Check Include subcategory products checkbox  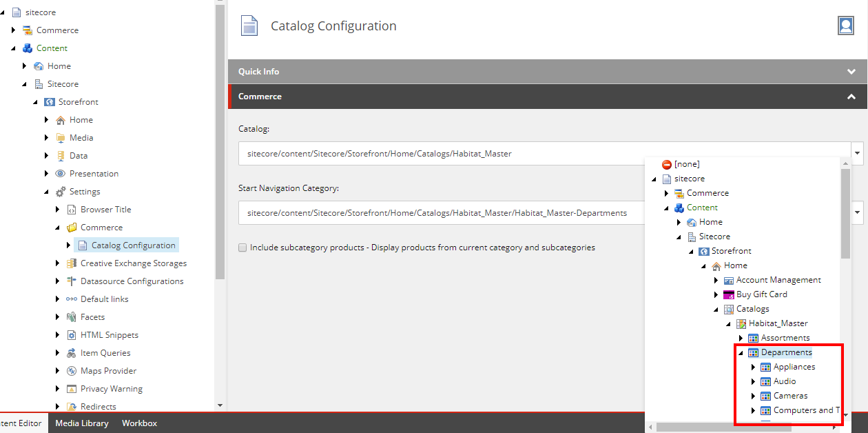click(242, 247)
